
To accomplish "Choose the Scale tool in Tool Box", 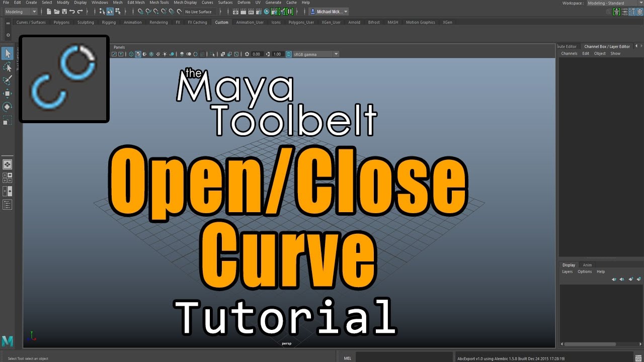I will [x=8, y=120].
